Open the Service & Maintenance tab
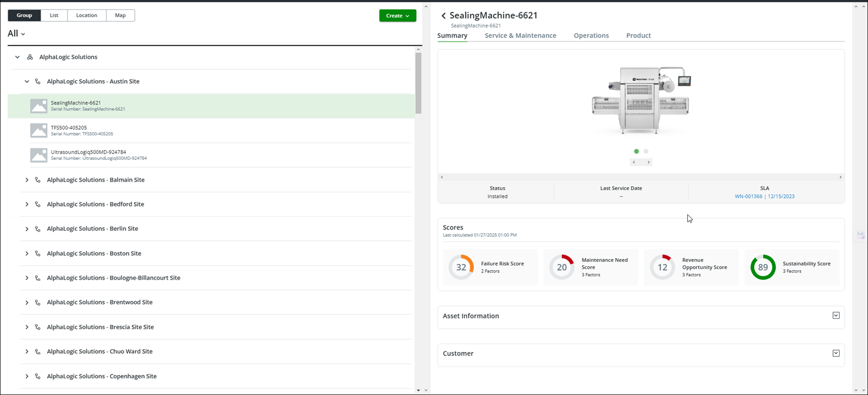The height and width of the screenshot is (395, 868). click(521, 36)
